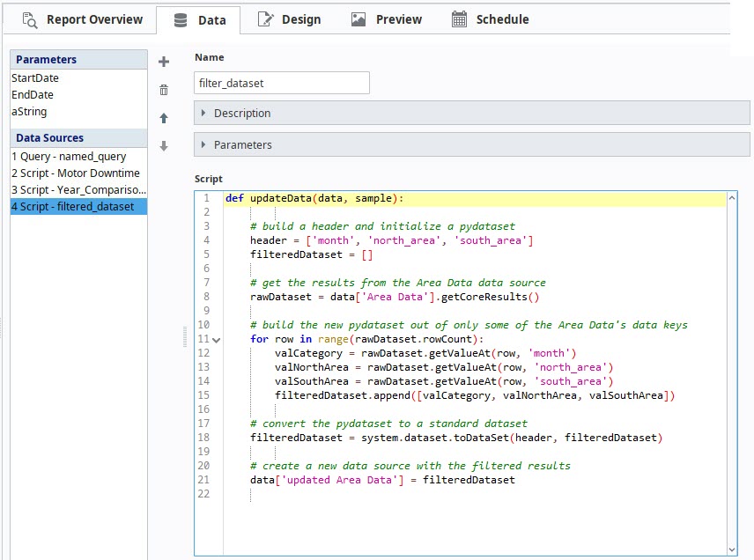
Task: Delete the selected data source using trash icon
Action: pyautogui.click(x=164, y=89)
